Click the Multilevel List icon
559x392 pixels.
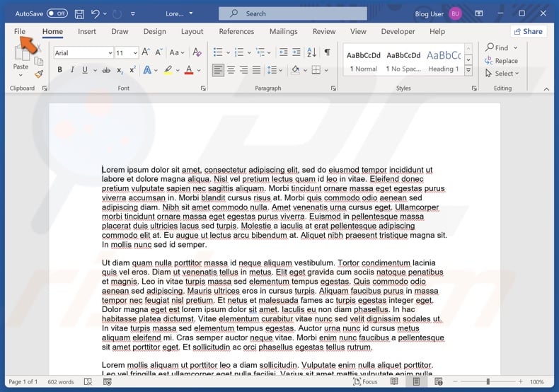pos(260,52)
